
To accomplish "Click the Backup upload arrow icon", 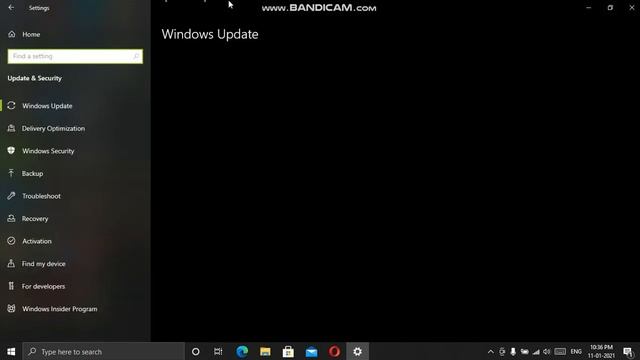I will click(11, 173).
